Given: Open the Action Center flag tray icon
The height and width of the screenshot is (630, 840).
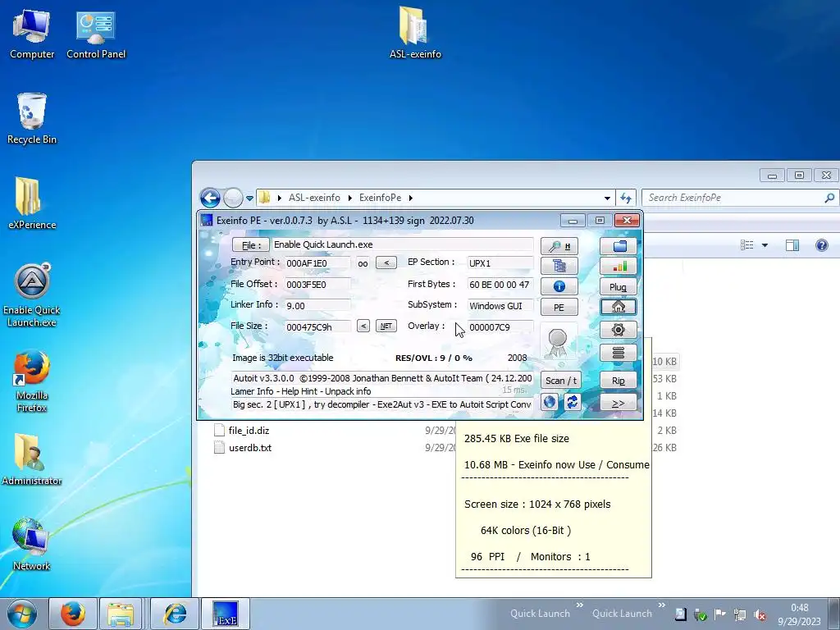Looking at the screenshot, I should click(720, 614).
